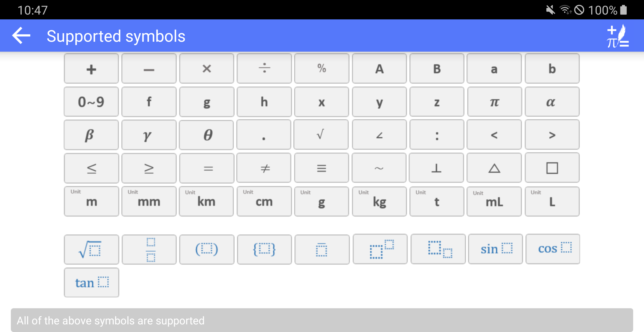644x332 pixels.
Task: Choose the angle symbol key
Action: click(379, 135)
